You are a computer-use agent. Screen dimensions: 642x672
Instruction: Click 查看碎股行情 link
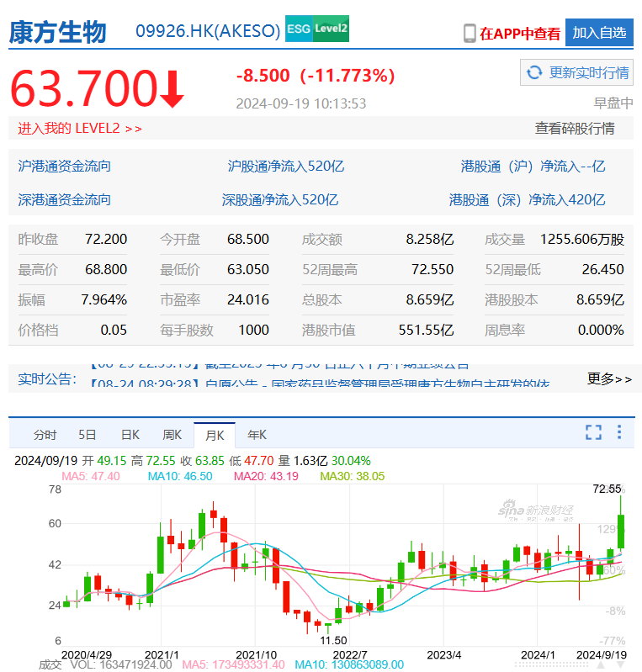pyautogui.click(x=575, y=128)
